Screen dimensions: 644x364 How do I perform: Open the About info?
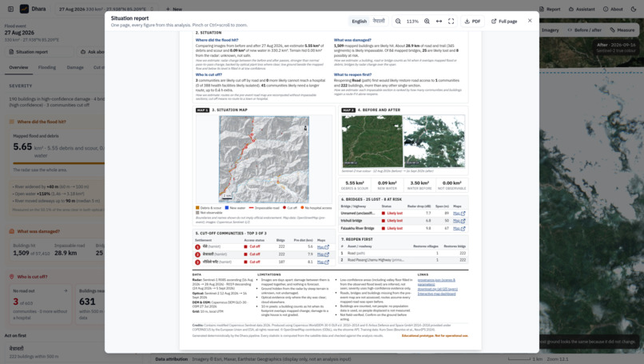coord(613,9)
